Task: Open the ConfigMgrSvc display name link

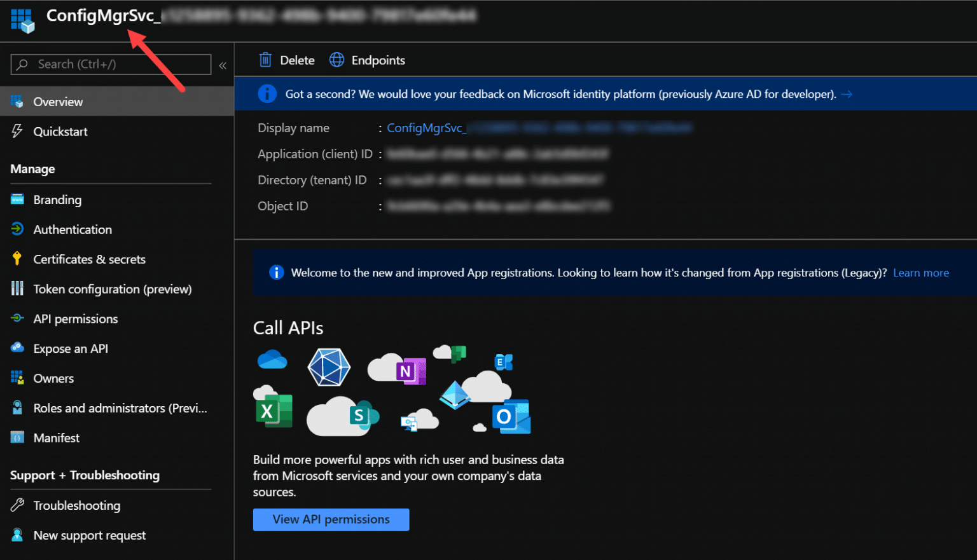Action: (x=425, y=128)
